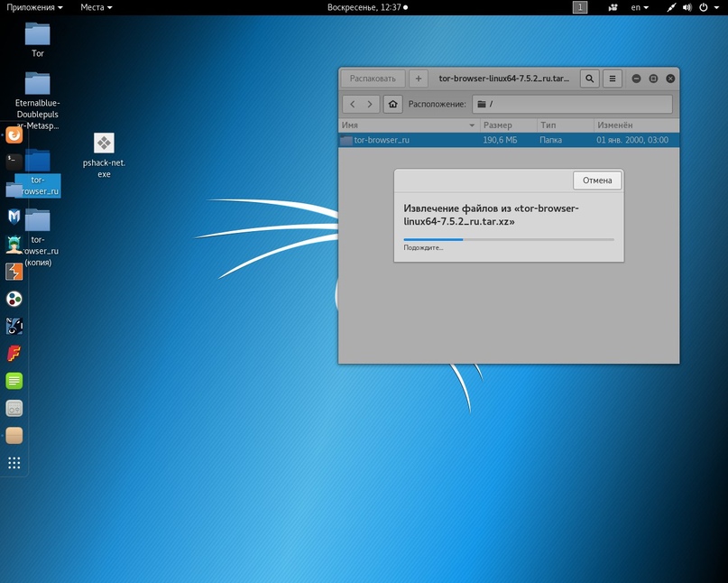Start Armitage from the dock
The width and height of the screenshot is (728, 583).
click(14, 244)
